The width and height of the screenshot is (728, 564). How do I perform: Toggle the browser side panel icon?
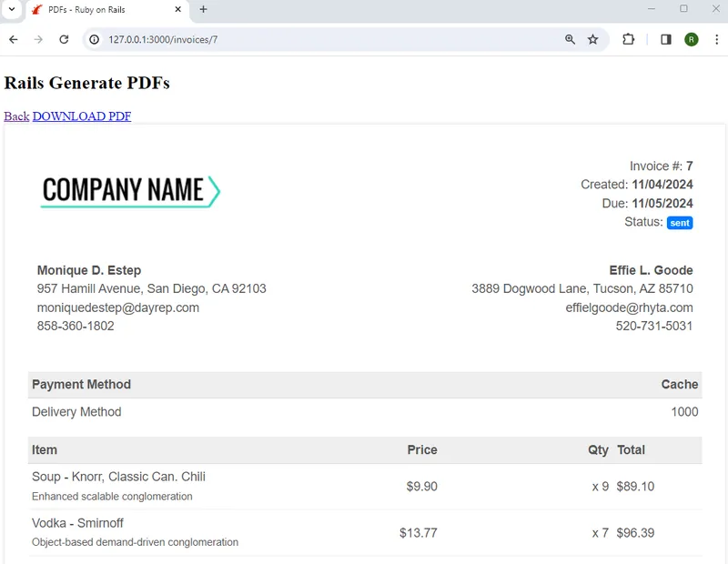pyautogui.click(x=666, y=39)
